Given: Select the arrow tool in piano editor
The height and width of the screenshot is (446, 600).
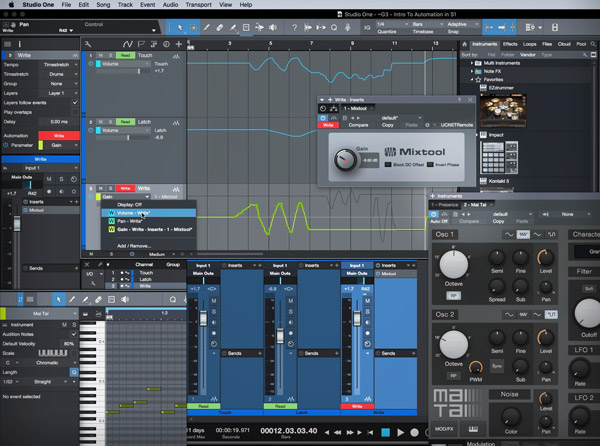Looking at the screenshot, I should tap(58, 300).
